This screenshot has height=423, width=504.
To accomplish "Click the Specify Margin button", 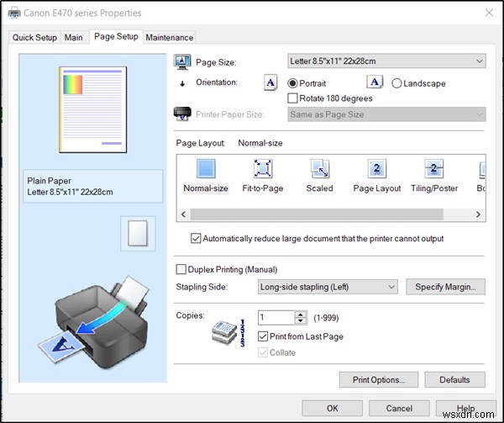I will pyautogui.click(x=445, y=287).
